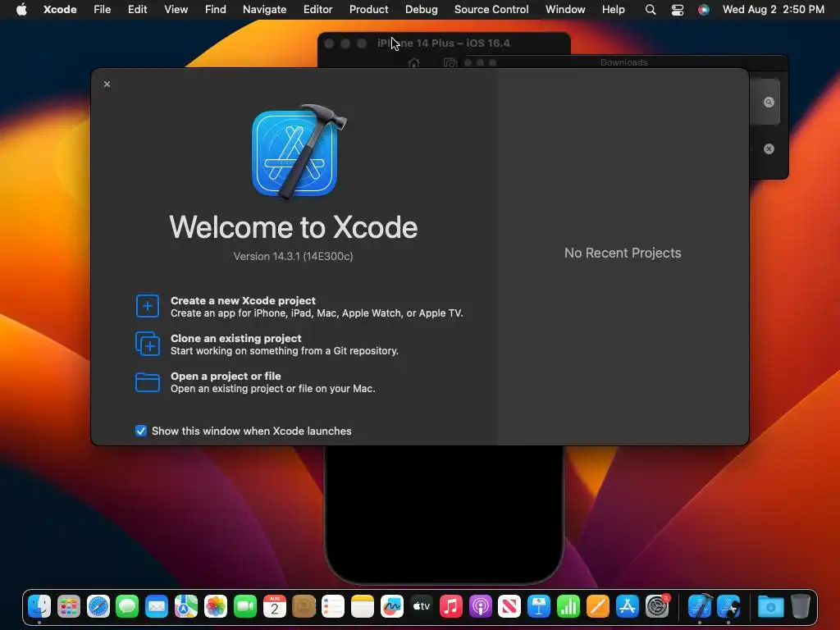Viewport: 840px width, 630px height.
Task: Launch Music from the Dock
Action: click(x=450, y=606)
